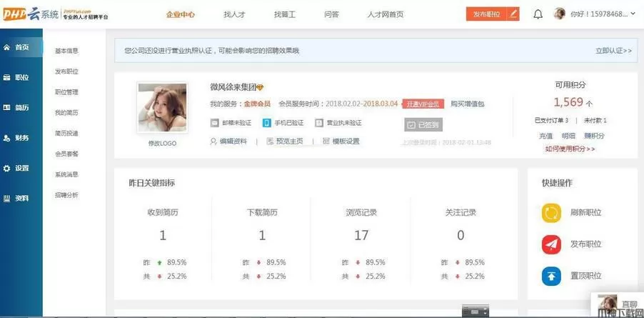Image resolution: width=644 pixels, height=318 pixels.
Task: Select the 人才网首页 top tab
Action: click(385, 14)
